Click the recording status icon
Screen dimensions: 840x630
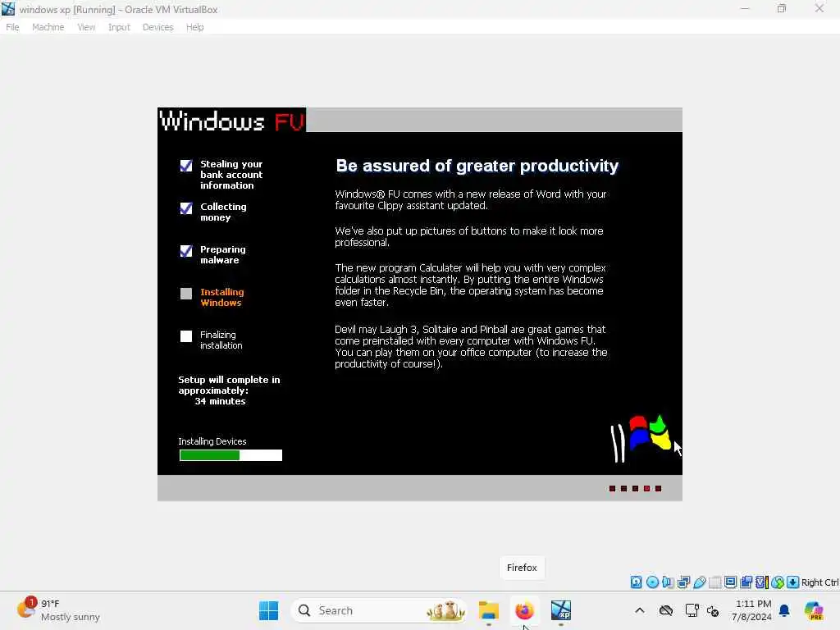pos(746,582)
